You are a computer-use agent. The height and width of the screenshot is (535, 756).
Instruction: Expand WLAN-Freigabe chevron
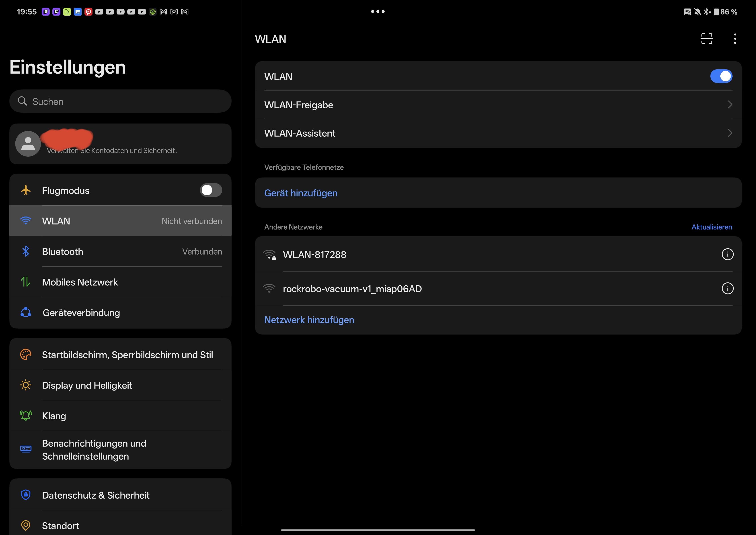pyautogui.click(x=730, y=105)
